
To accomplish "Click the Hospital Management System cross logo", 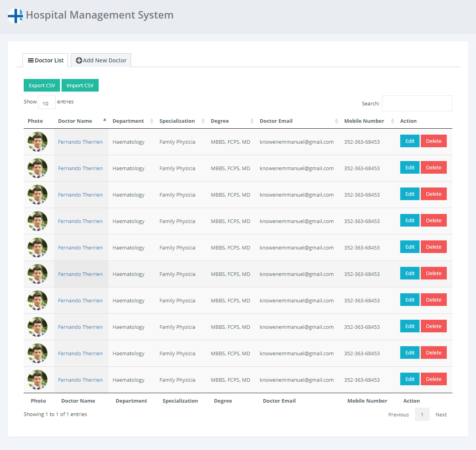I will coord(15,16).
